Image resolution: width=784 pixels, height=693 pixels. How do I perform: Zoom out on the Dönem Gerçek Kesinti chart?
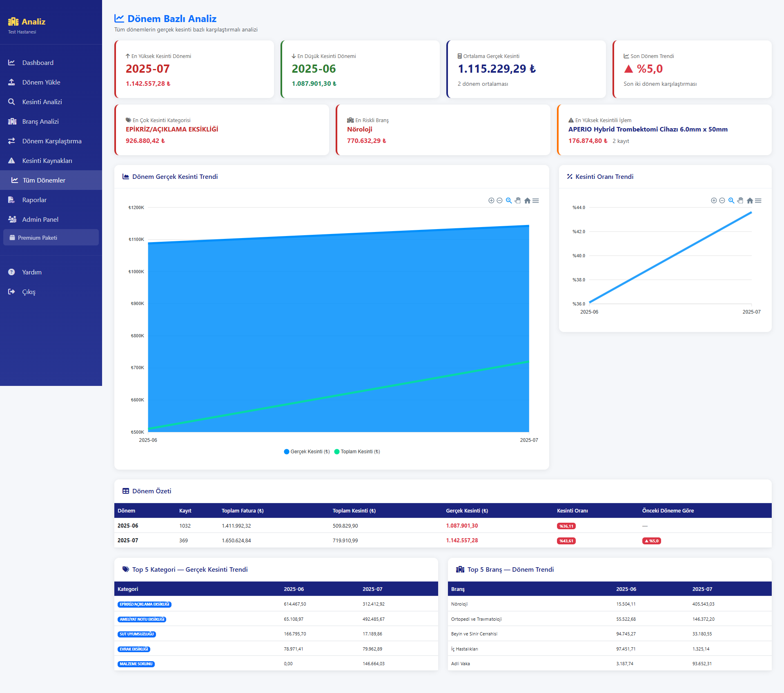click(x=499, y=201)
